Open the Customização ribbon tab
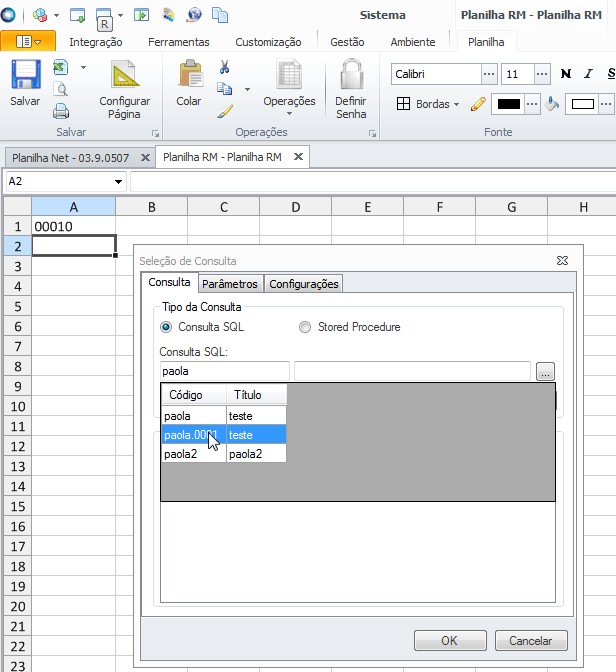This screenshot has height=672, width=616. [x=268, y=42]
